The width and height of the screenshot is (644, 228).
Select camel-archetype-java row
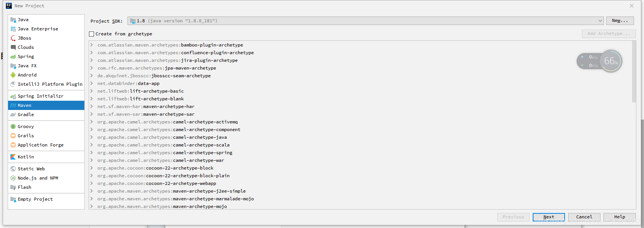[x=361, y=137]
